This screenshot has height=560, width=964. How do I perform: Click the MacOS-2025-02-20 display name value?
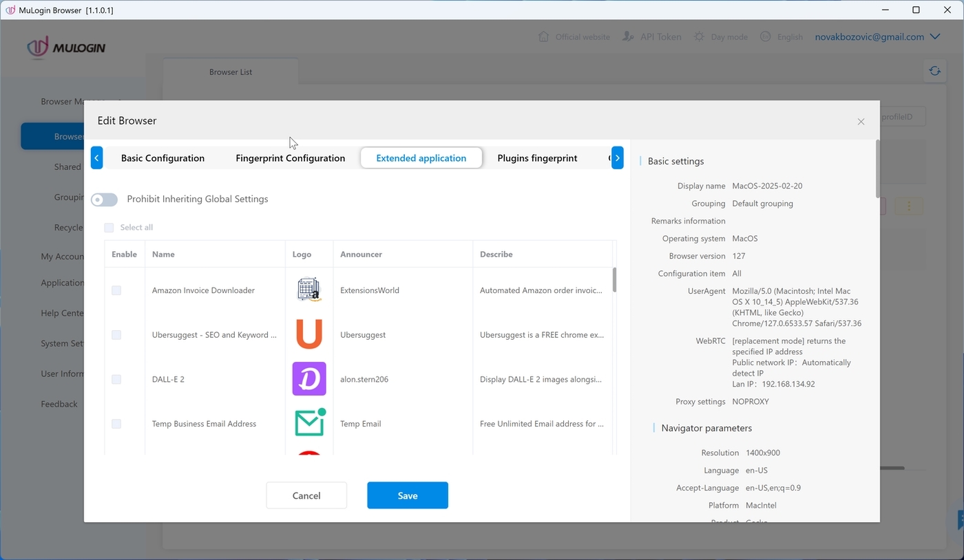(767, 186)
